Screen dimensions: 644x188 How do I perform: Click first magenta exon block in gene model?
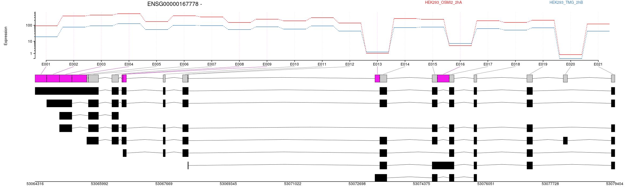(x=41, y=78)
